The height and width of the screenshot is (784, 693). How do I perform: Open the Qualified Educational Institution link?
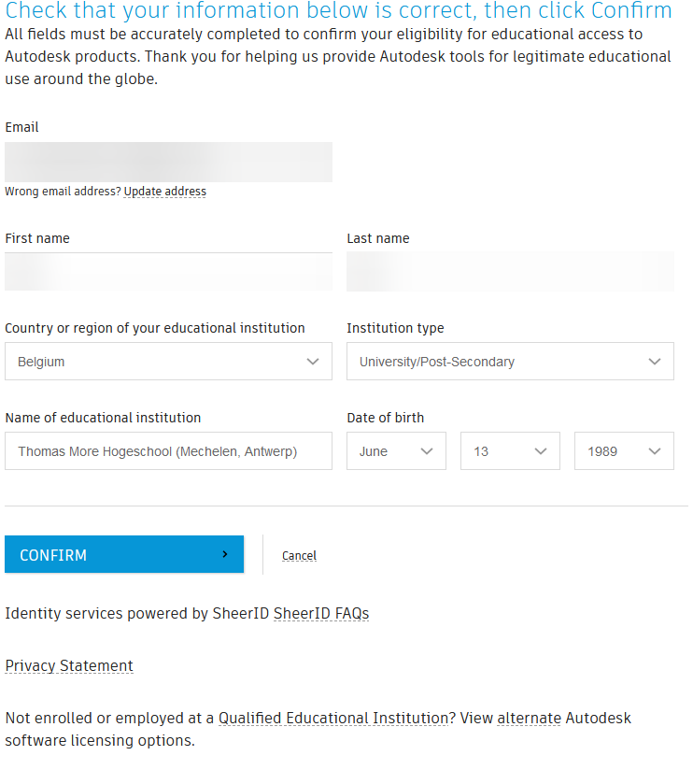[x=333, y=718]
